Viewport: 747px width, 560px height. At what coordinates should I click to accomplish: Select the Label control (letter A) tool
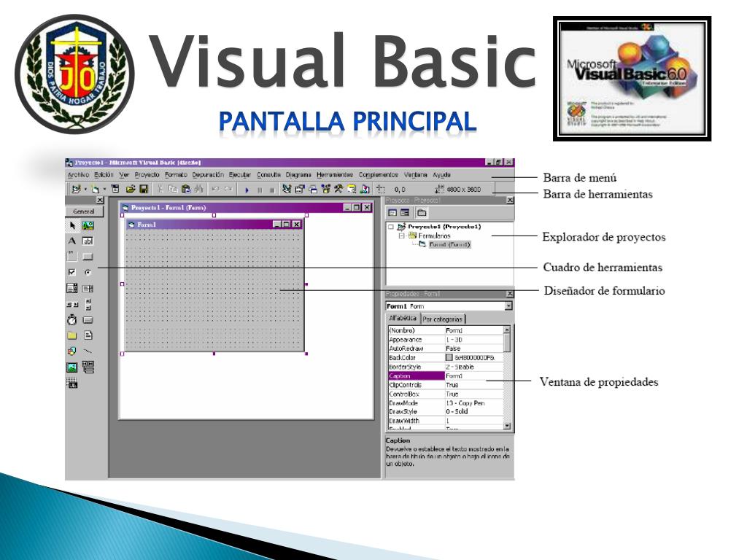click(x=72, y=241)
